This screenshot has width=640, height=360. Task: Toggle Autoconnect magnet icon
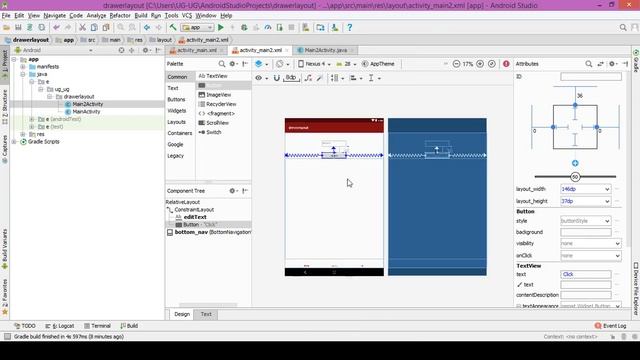[276, 78]
